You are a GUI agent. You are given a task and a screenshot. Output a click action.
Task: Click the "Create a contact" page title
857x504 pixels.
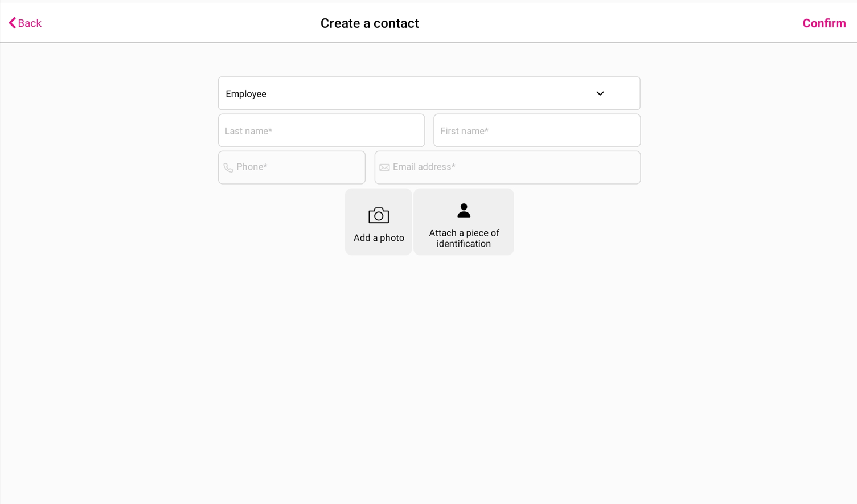pyautogui.click(x=370, y=23)
